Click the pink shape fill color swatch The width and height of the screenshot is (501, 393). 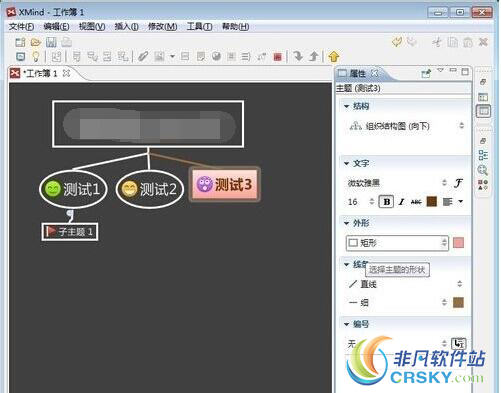click(459, 243)
